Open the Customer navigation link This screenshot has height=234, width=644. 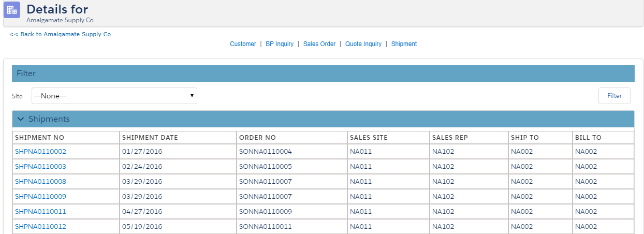243,44
